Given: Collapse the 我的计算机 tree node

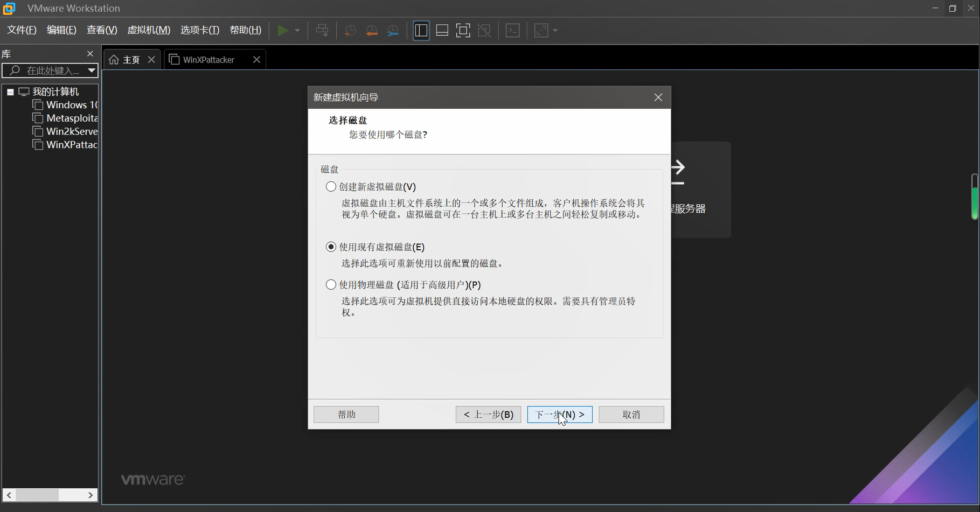Looking at the screenshot, I should 10,92.
